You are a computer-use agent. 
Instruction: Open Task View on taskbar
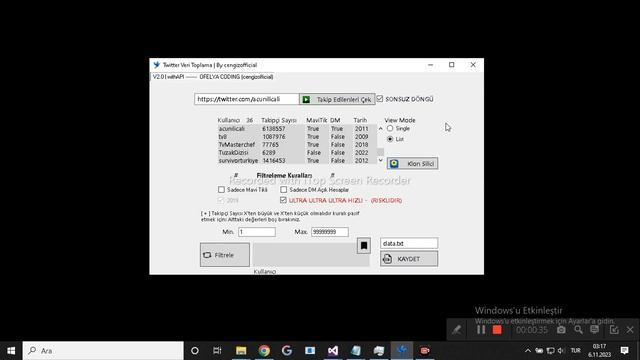[217, 351]
